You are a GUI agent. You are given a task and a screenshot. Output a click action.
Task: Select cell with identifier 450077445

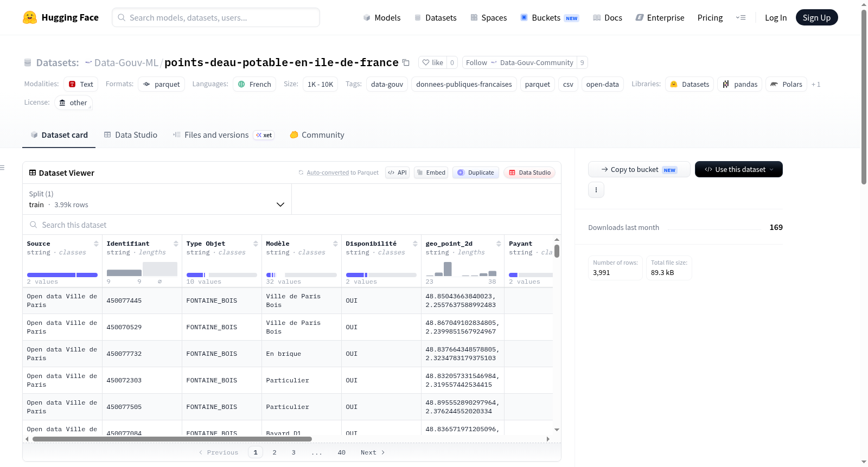[142, 300]
